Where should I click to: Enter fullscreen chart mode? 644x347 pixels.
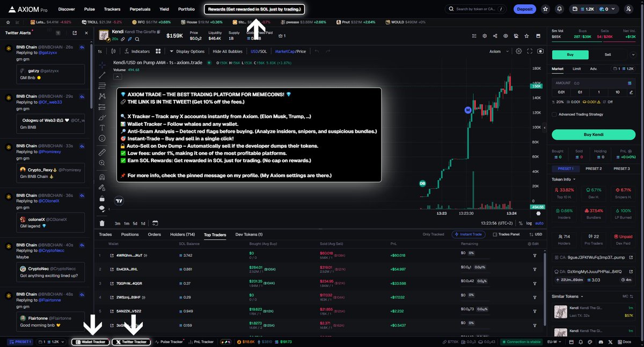pyautogui.click(x=529, y=52)
